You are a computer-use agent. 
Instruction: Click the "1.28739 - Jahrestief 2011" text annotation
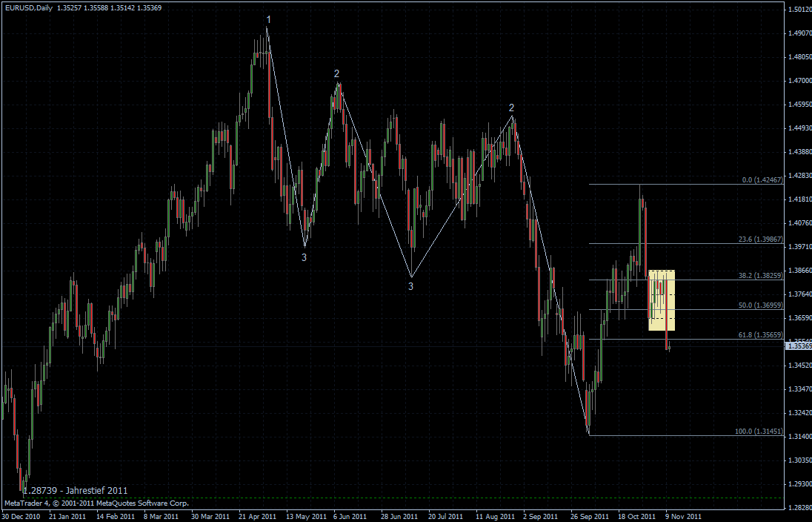click(76, 491)
